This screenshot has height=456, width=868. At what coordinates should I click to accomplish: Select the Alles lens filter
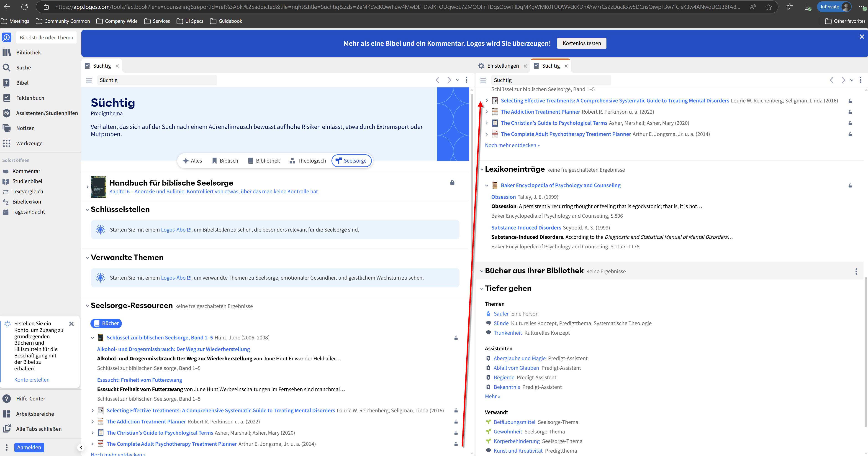click(193, 161)
